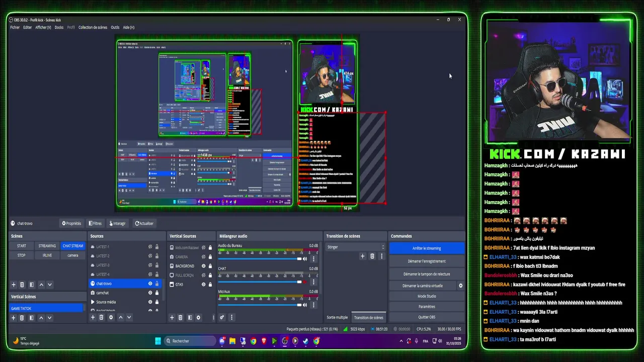
Task: Remove vertical scene with Vertical Scènes trash icon
Action: click(22, 318)
